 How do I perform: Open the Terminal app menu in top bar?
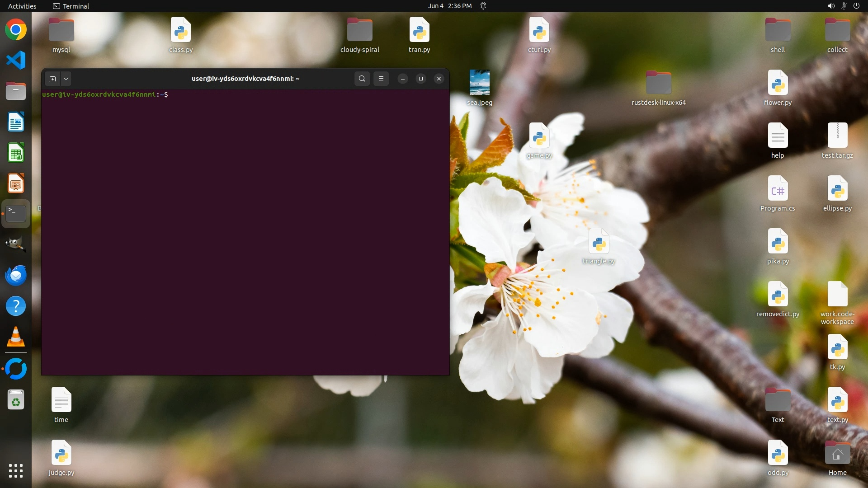(x=71, y=6)
